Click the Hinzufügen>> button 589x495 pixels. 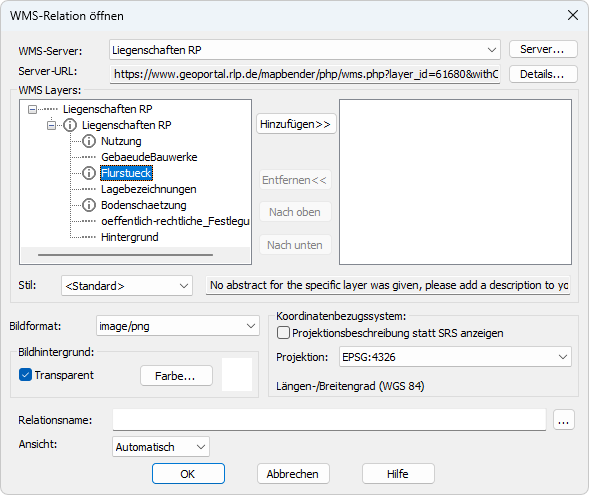tap(296, 124)
